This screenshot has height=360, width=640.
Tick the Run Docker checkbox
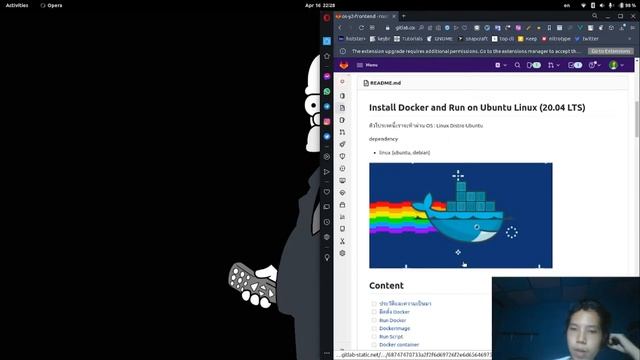coord(374,320)
